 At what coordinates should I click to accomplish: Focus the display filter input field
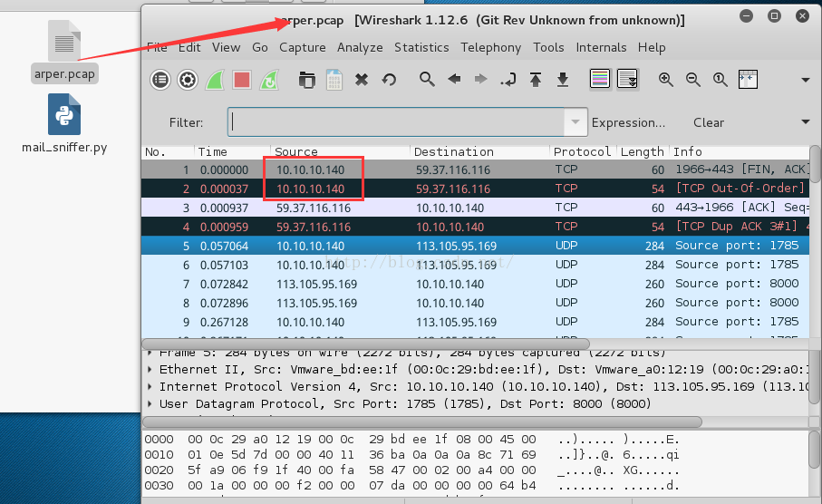tap(396, 122)
